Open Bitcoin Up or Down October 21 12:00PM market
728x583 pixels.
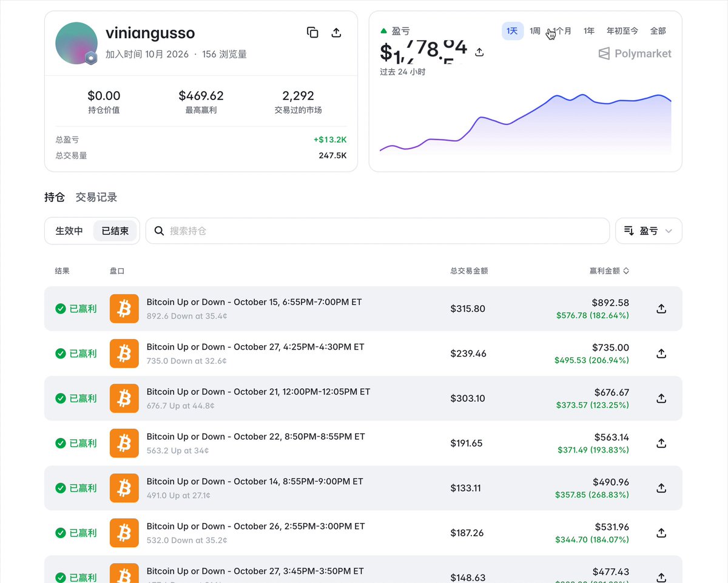tap(258, 392)
